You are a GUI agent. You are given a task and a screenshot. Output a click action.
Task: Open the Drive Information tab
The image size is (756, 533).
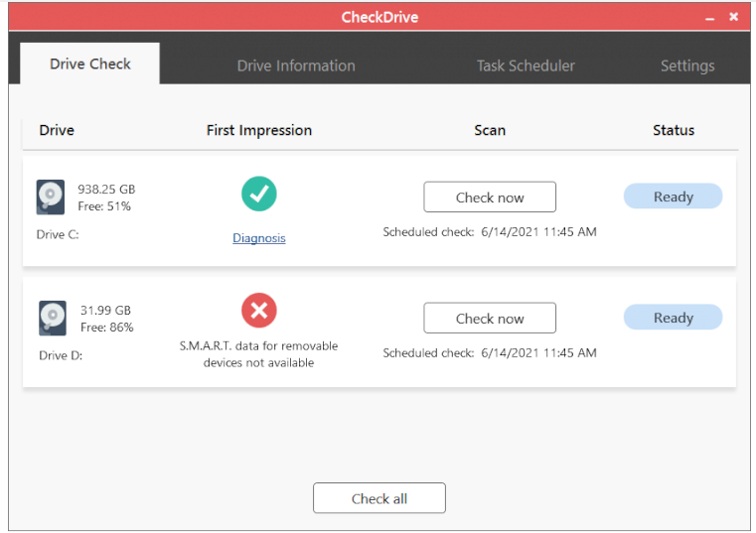click(296, 66)
